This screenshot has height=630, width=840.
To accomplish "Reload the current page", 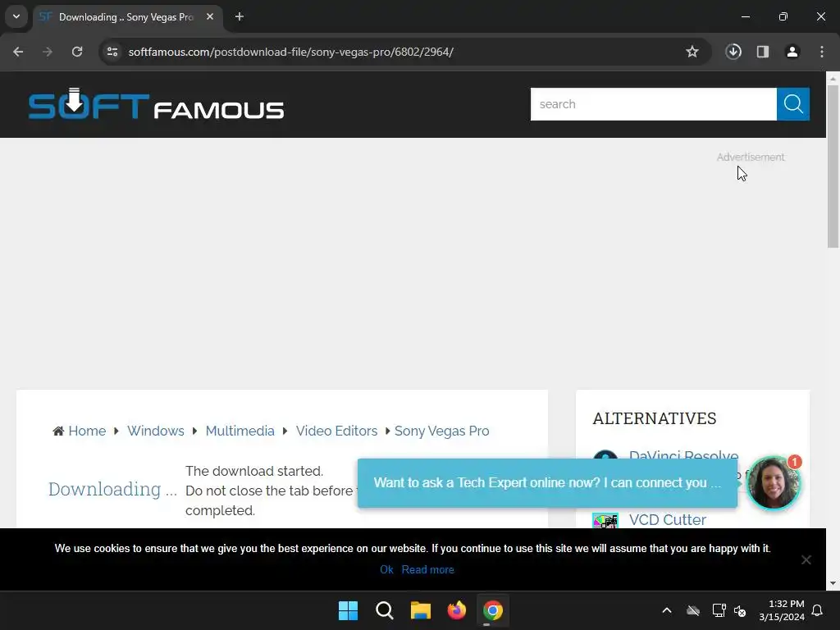I will 77,52.
